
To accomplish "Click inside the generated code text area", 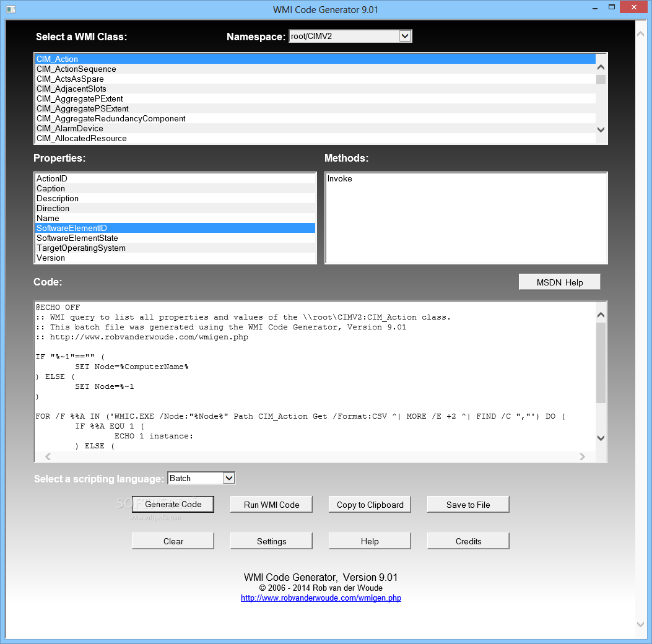I will 315,376.
